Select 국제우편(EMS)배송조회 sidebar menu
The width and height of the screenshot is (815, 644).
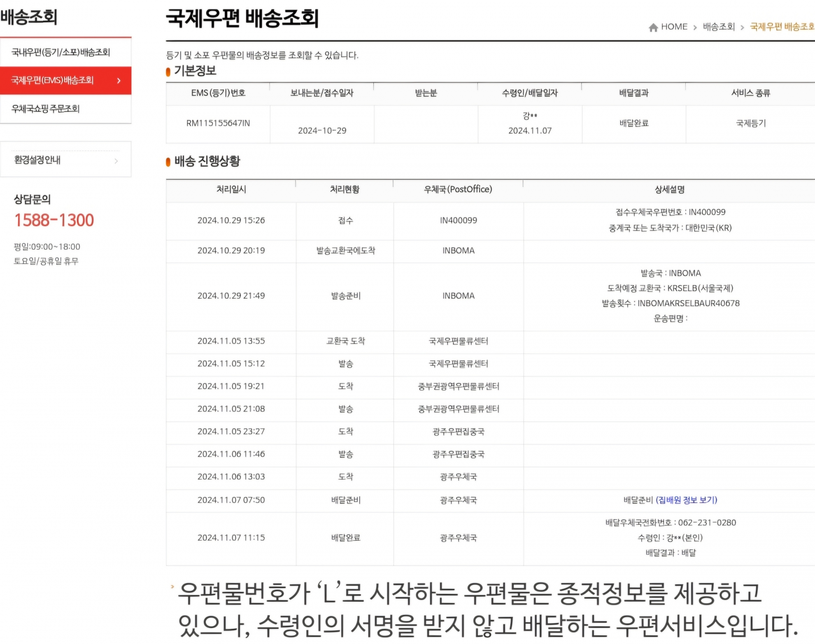[x=53, y=80]
